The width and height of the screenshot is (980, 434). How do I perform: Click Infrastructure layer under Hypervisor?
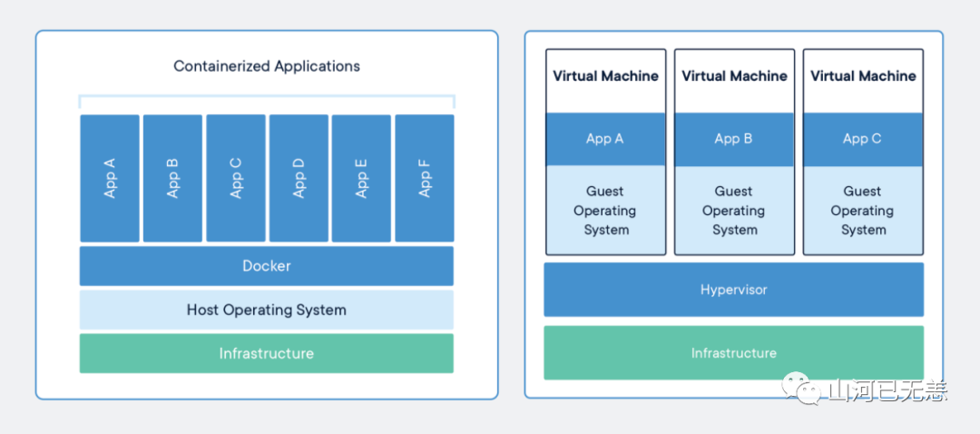coord(734,352)
